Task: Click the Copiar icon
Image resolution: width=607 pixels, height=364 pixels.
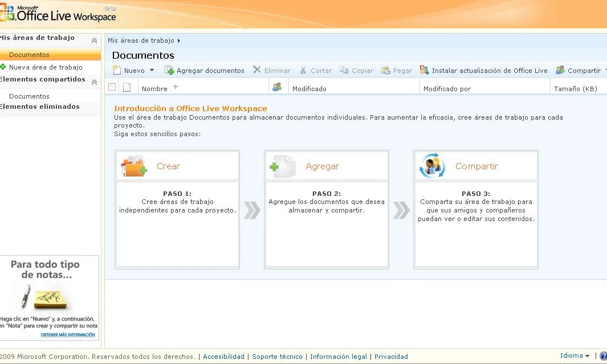Action: pos(344,70)
